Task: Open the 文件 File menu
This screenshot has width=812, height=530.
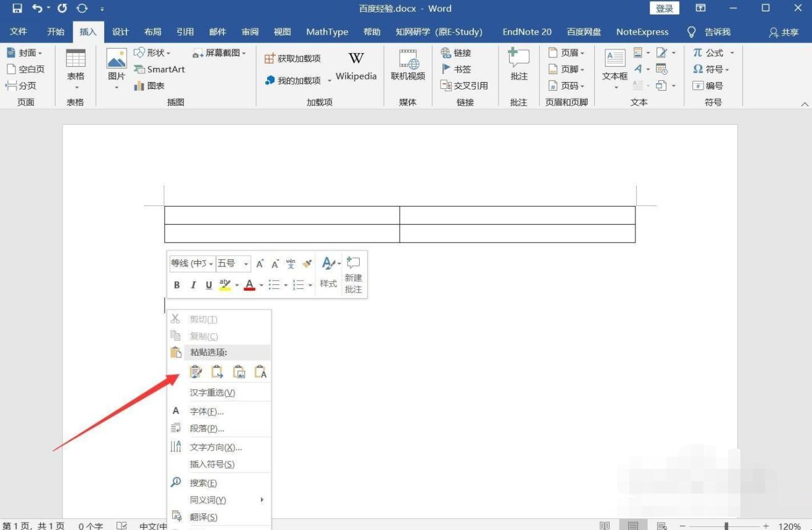Action: click(x=19, y=31)
